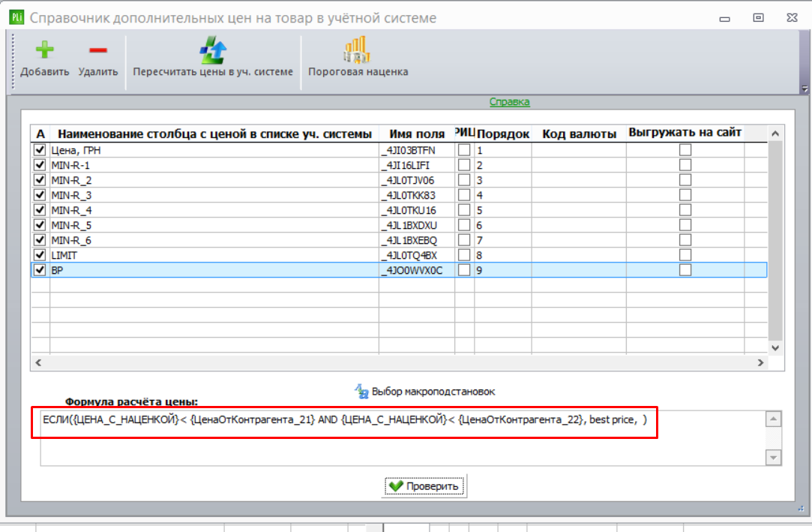Close the Справочник window
812x532 pixels.
(x=792, y=17)
